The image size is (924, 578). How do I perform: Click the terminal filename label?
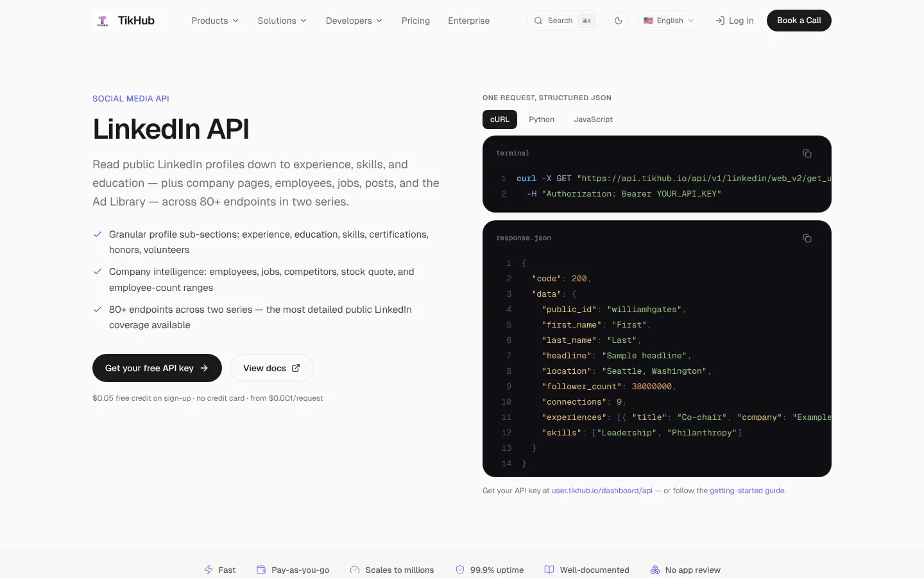(x=513, y=153)
